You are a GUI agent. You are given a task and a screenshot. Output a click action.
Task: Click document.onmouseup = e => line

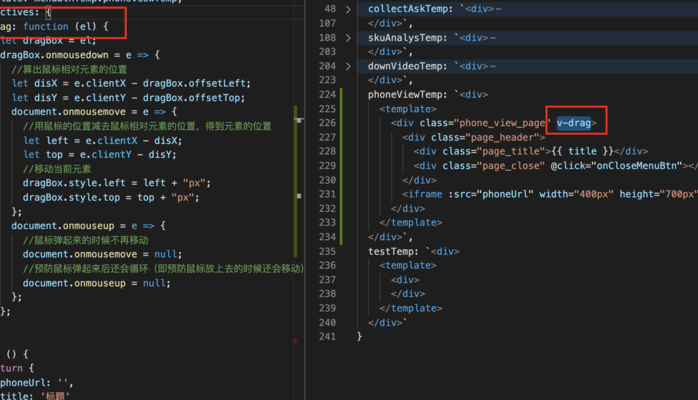[x=88, y=226]
